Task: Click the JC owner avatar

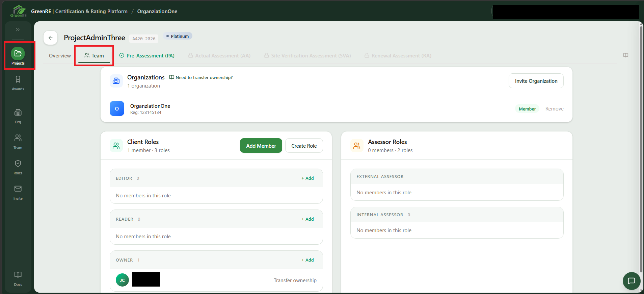Action: coord(122,280)
